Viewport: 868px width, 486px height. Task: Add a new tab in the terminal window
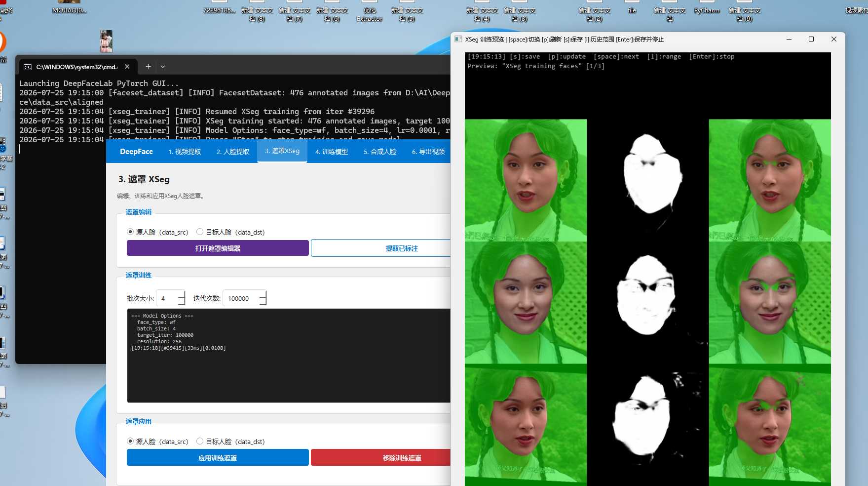pyautogui.click(x=148, y=66)
